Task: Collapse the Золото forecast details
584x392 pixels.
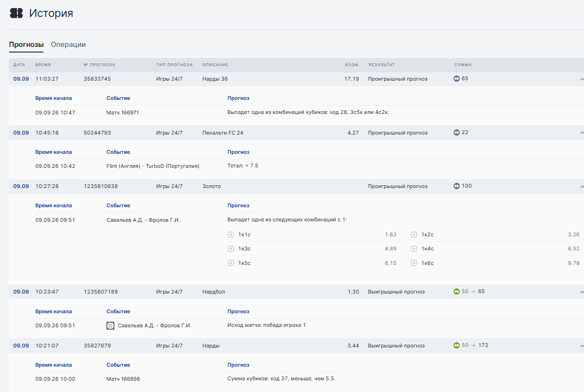Action: (x=582, y=187)
